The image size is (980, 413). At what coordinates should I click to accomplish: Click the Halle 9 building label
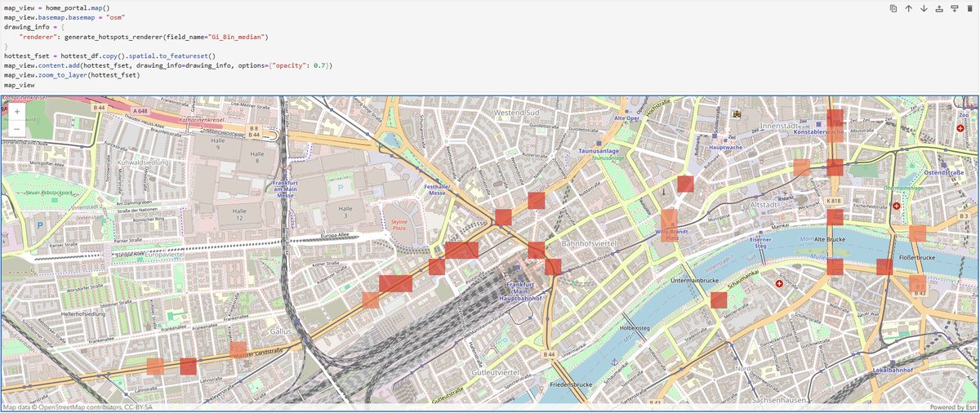[x=217, y=144]
